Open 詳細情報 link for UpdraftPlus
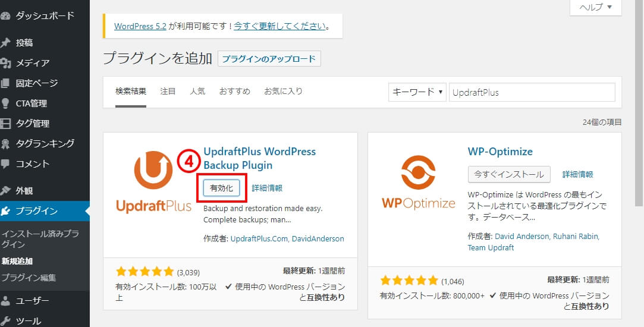This screenshot has width=644, height=327. click(267, 188)
